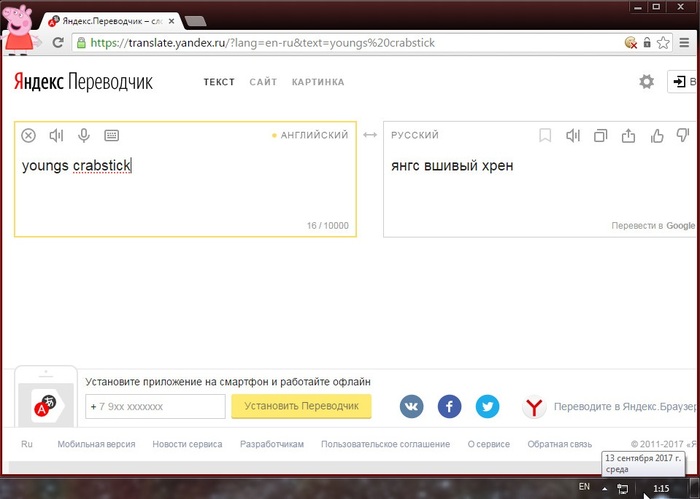Bookmark the Russian translation
The width and height of the screenshot is (700, 499).
coord(545,136)
